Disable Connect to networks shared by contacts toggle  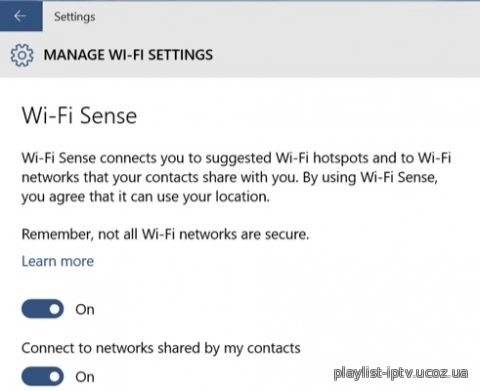click(43, 376)
